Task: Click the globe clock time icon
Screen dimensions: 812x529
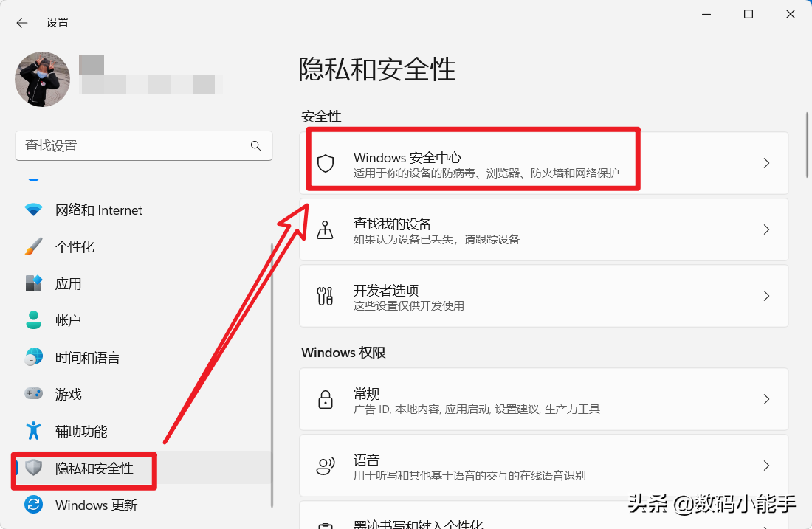Action: 34,357
